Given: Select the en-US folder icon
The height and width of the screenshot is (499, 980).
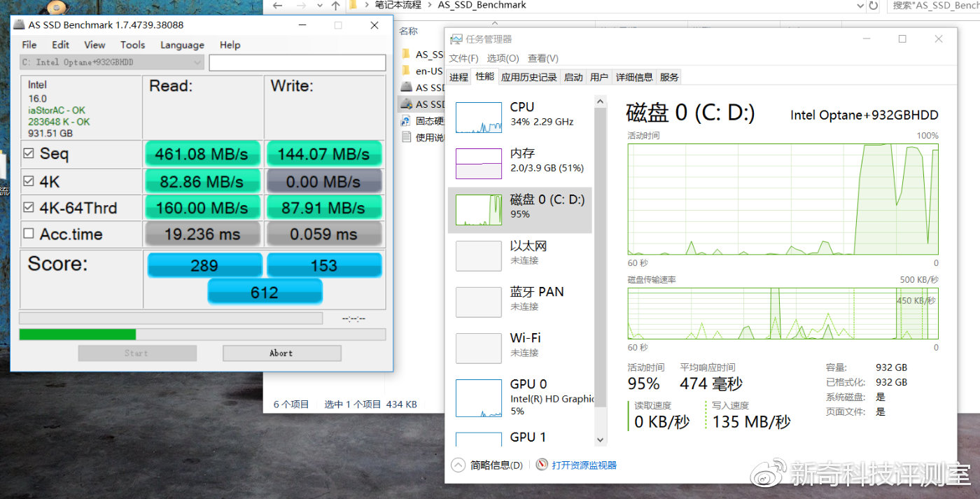Looking at the screenshot, I should tap(406, 71).
